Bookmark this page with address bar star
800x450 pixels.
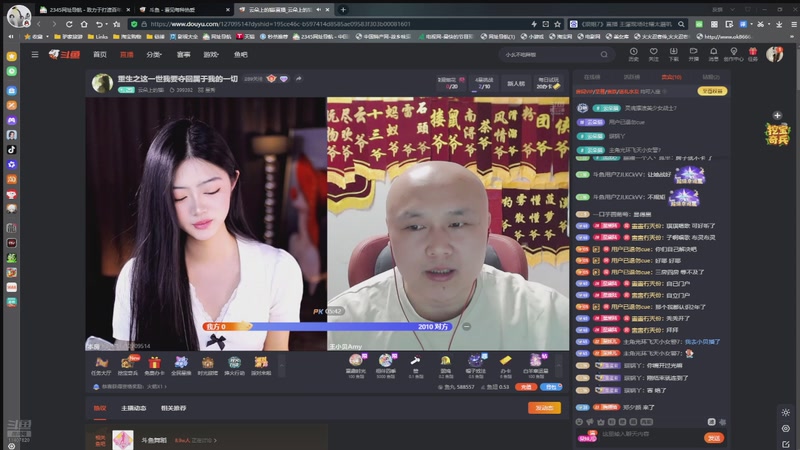(x=558, y=24)
